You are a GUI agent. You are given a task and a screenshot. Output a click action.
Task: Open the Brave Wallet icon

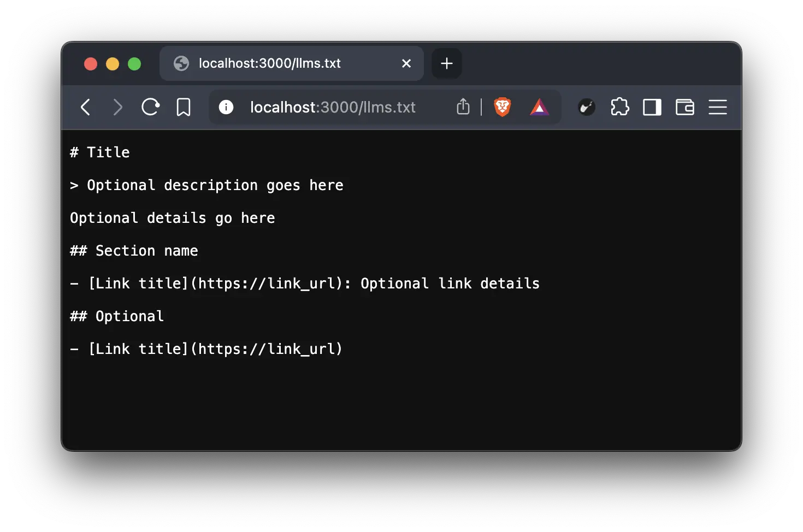(x=685, y=107)
